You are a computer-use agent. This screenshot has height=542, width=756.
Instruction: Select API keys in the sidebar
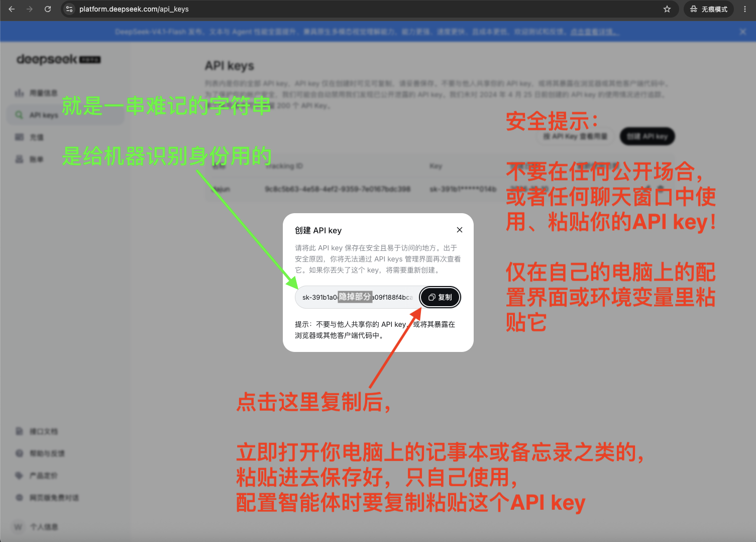tap(65, 115)
